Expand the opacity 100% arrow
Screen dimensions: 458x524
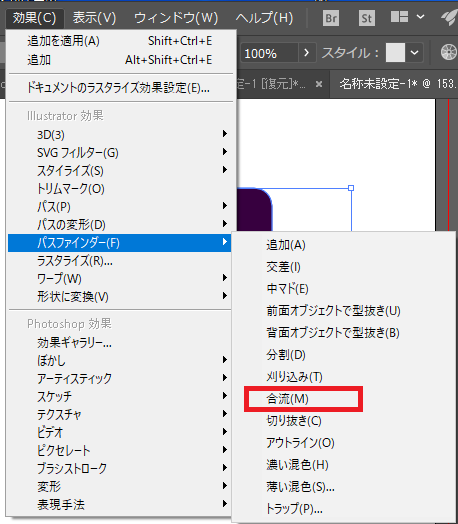(306, 53)
